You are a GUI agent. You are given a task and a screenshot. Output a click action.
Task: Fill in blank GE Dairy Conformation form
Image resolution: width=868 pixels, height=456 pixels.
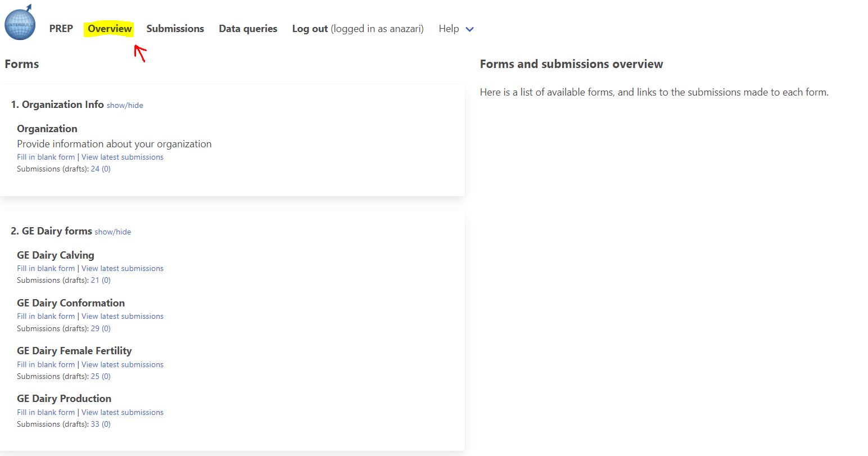tap(46, 316)
